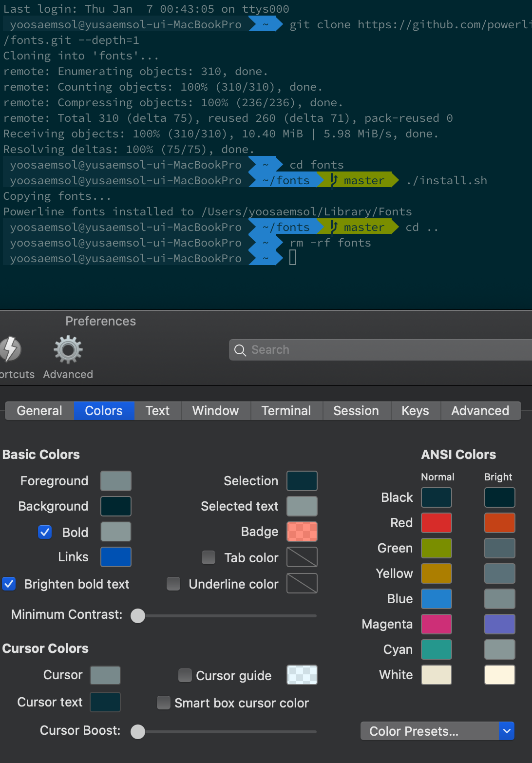This screenshot has height=763, width=532.
Task: Adjust the Minimum Contrast slider knob
Action: coord(138,615)
